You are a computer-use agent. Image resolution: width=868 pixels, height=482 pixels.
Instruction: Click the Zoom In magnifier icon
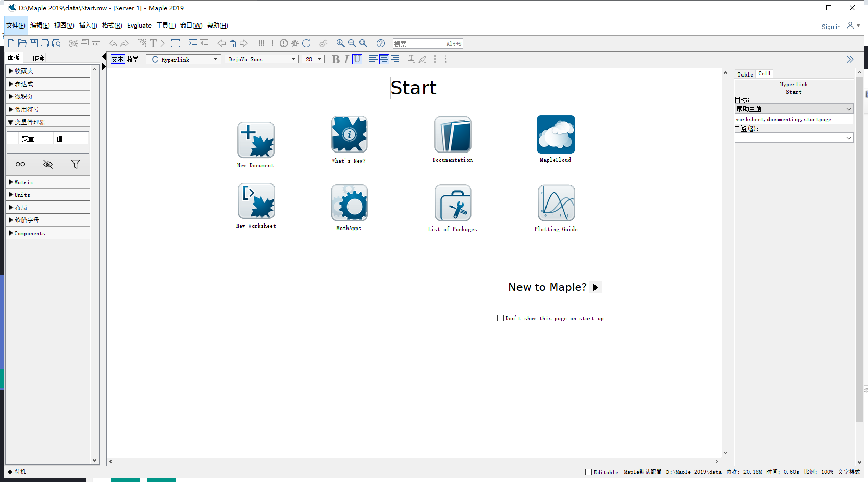340,44
